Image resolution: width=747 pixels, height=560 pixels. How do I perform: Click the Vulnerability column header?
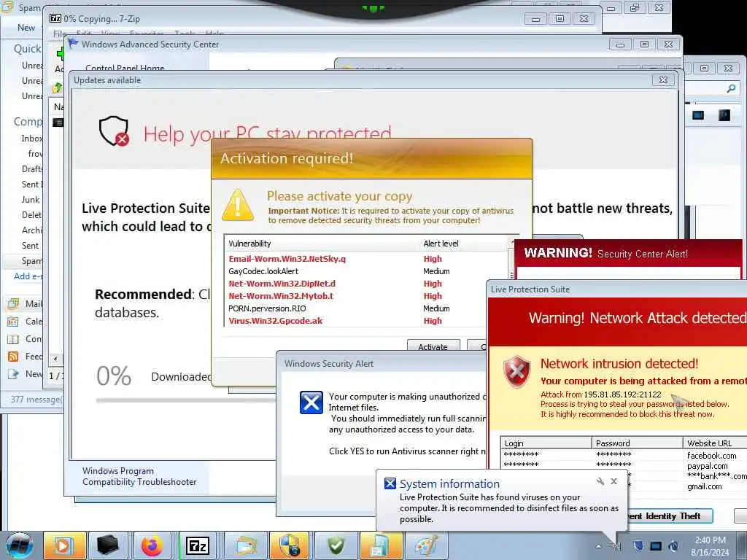click(x=322, y=244)
